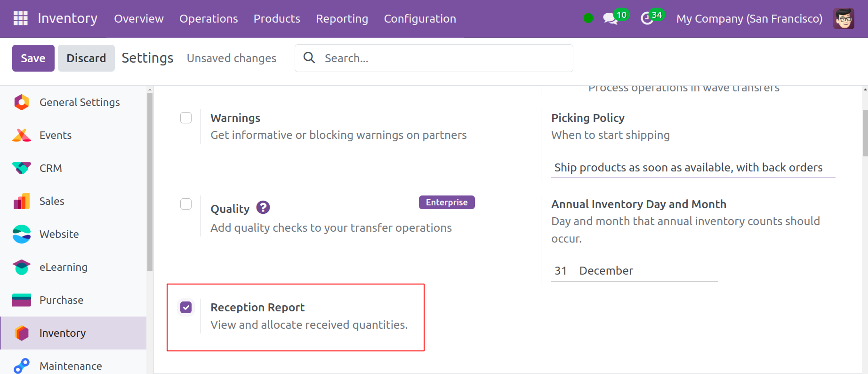The image size is (868, 374).
Task: Uncheck the Reception Report checkbox
Action: click(x=186, y=308)
